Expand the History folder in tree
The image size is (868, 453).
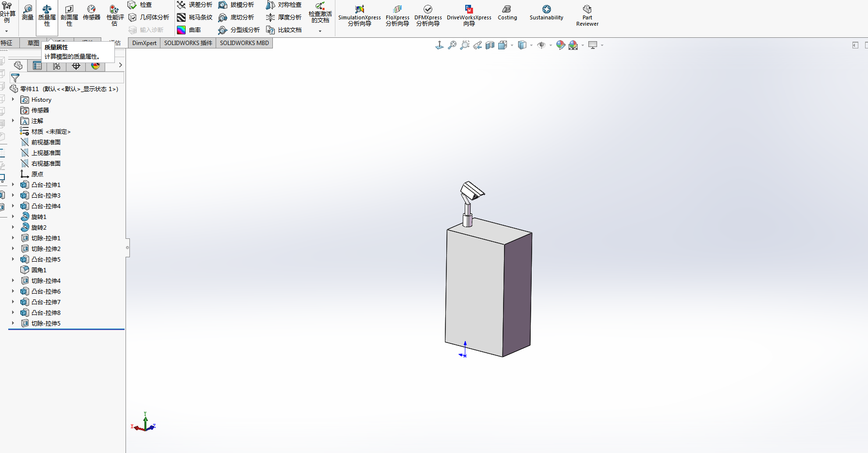coord(13,99)
